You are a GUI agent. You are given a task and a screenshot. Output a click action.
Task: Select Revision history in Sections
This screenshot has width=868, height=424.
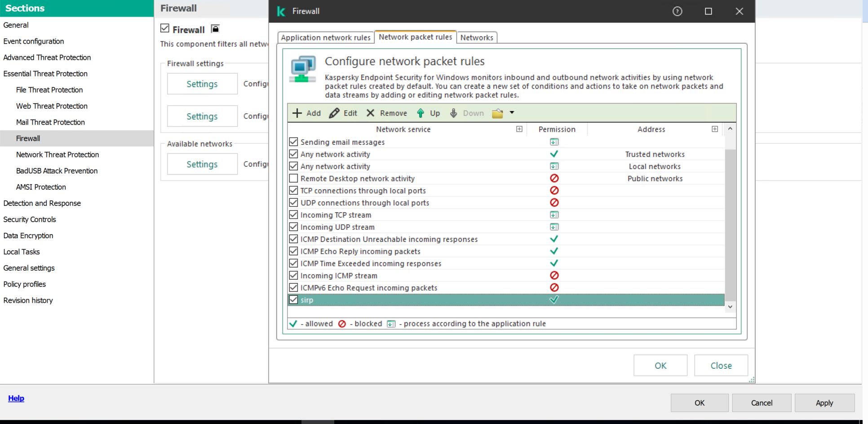click(x=28, y=300)
